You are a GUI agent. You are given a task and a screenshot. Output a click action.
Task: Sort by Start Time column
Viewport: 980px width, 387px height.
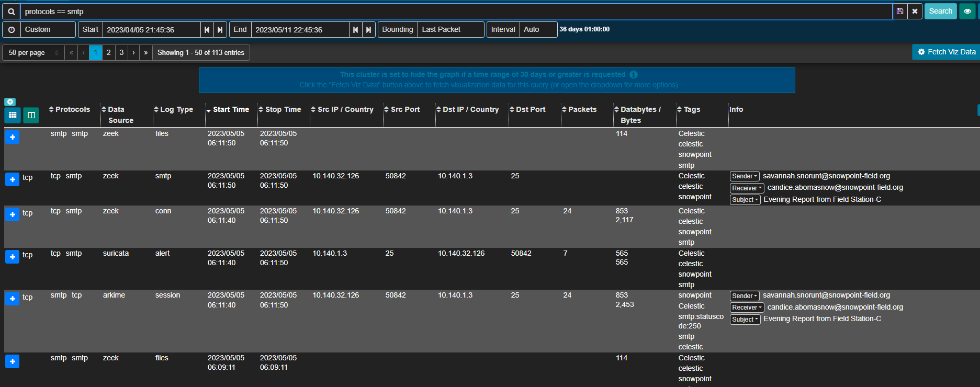coord(227,109)
